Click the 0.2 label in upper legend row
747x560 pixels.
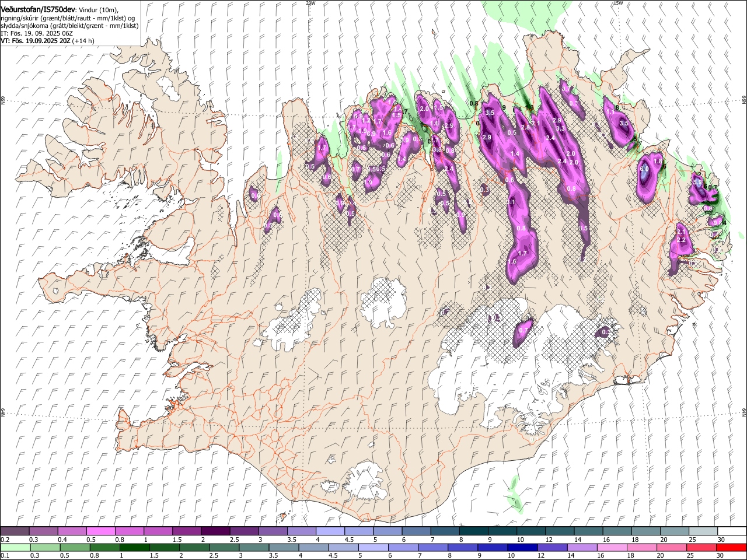pyautogui.click(x=5, y=540)
